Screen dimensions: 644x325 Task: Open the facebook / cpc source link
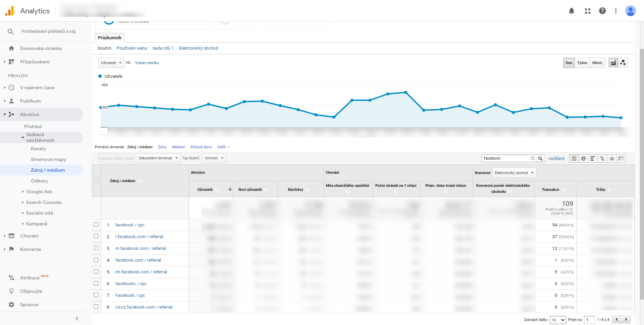[130, 225]
